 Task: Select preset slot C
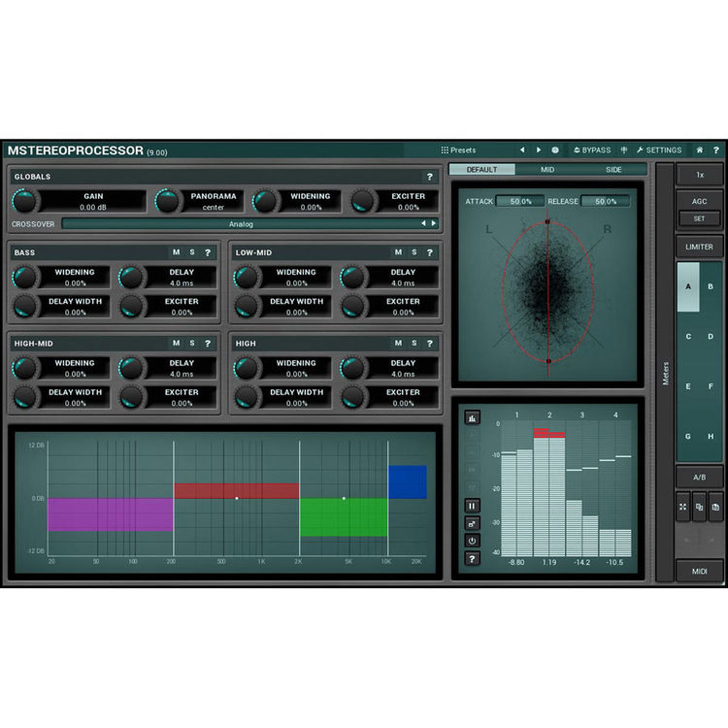tap(688, 337)
